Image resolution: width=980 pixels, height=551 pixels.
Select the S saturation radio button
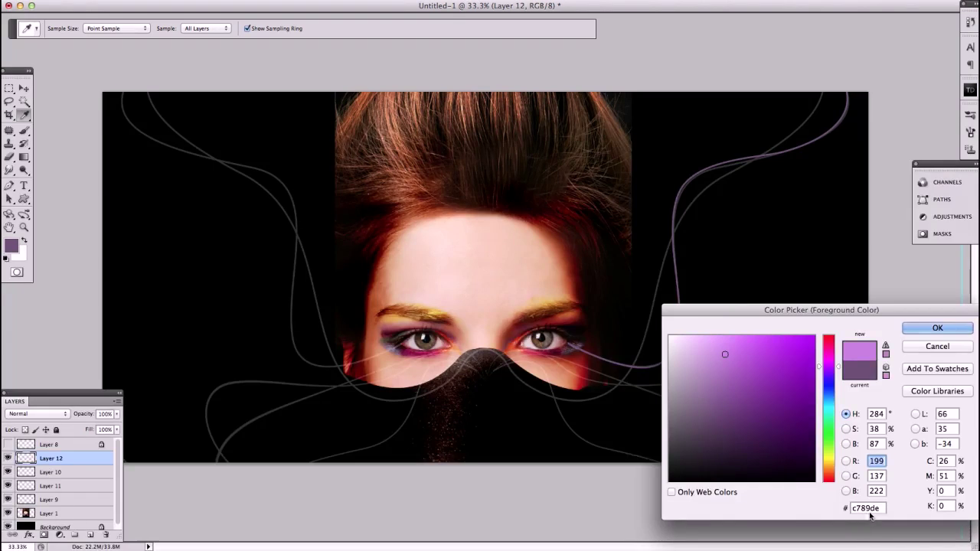[846, 429]
